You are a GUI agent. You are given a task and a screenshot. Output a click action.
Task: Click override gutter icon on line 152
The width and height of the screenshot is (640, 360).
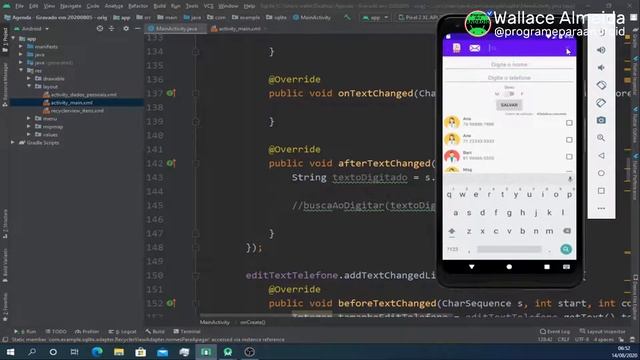tap(171, 303)
